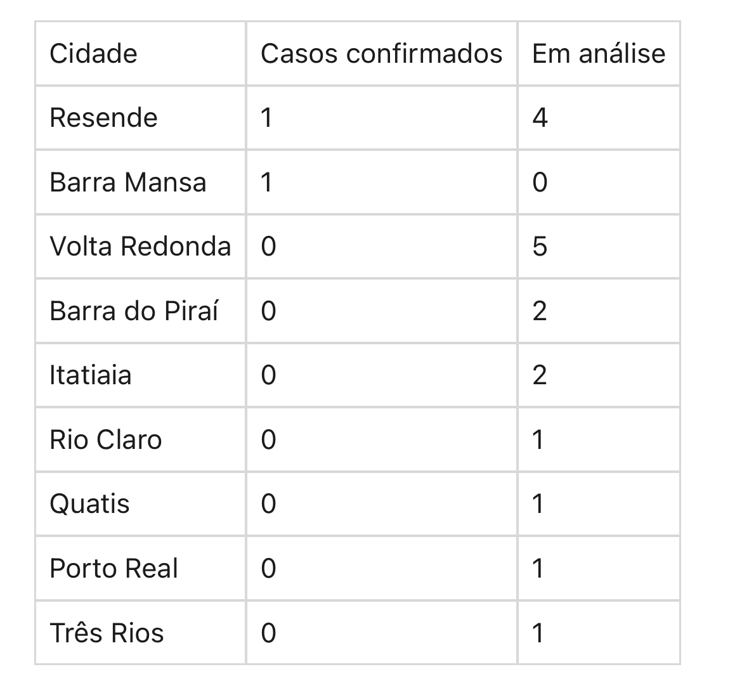Screen dimensions: 742x700
Task: Select the Barra Mansa city cell
Action: (x=127, y=183)
